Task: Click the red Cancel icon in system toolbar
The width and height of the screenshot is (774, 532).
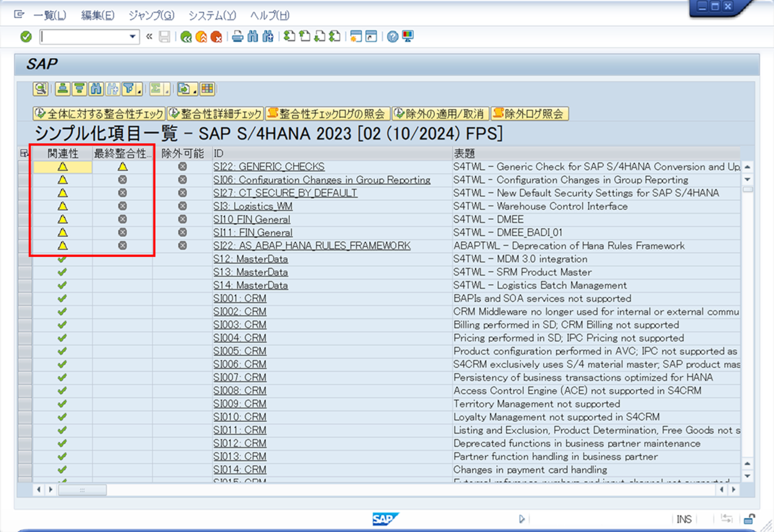Action: click(217, 36)
